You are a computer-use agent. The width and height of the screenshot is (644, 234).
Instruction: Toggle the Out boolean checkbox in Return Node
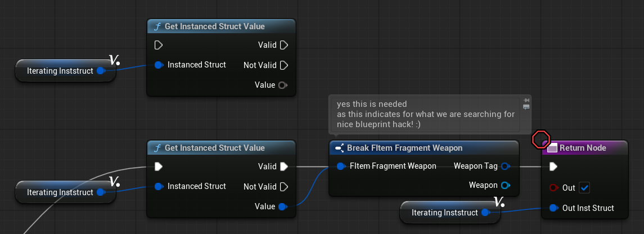click(584, 187)
